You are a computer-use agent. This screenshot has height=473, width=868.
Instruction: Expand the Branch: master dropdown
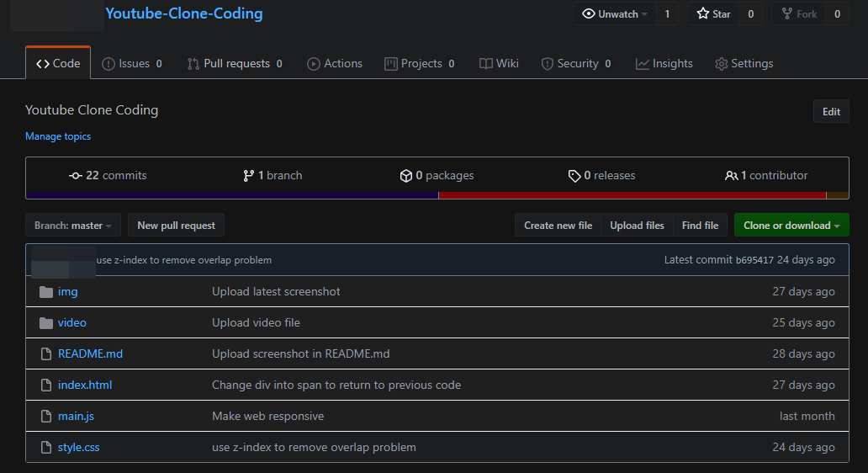click(73, 226)
